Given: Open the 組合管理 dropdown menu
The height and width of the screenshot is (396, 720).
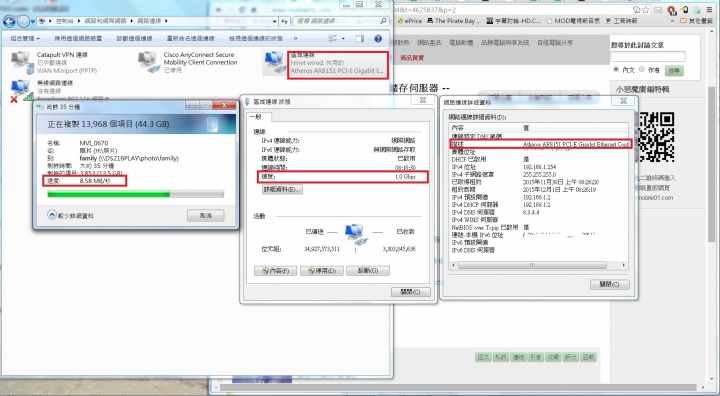Looking at the screenshot, I should pyautogui.click(x=25, y=39).
